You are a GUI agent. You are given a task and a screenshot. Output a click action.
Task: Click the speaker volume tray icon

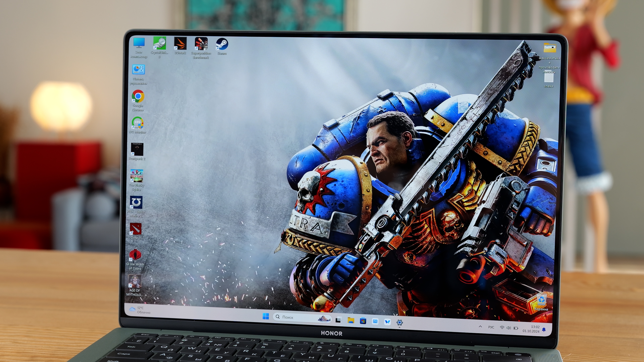pos(508,328)
